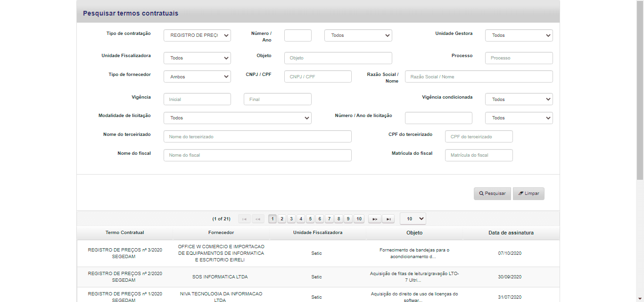Focus the CNPJ / CPF input field
Viewport: 644px width, 302px height.
318,77
